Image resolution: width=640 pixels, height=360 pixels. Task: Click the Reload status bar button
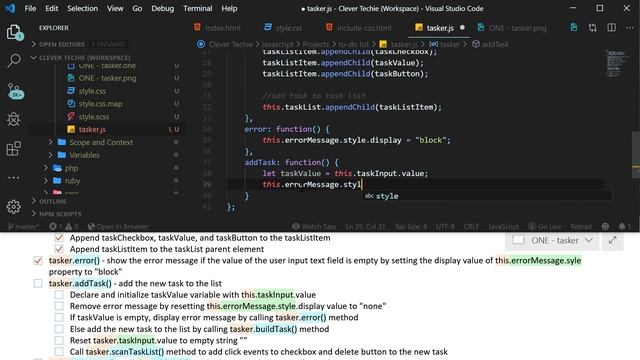click(580, 226)
